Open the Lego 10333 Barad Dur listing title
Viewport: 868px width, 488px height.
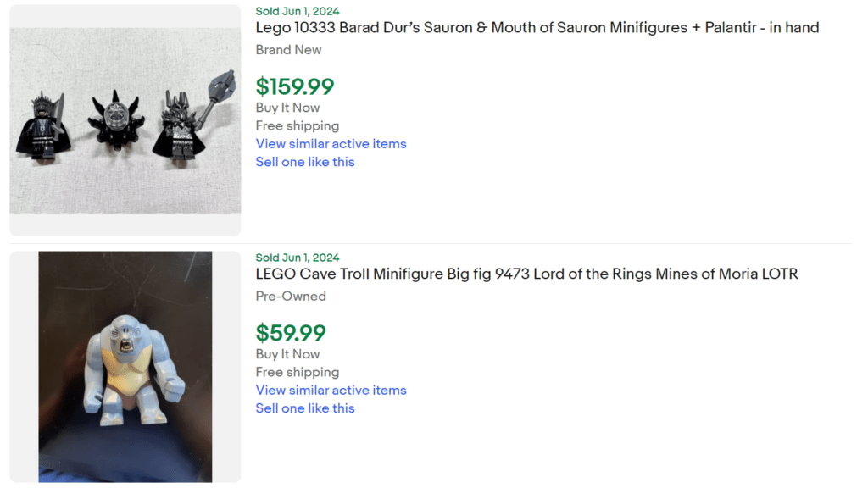[x=537, y=27]
